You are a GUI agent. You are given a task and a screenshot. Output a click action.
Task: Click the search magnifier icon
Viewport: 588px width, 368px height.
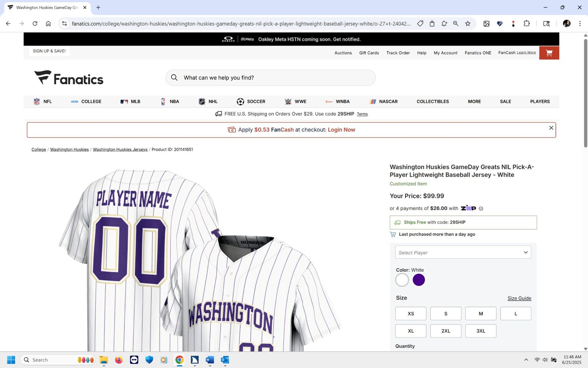click(x=175, y=78)
